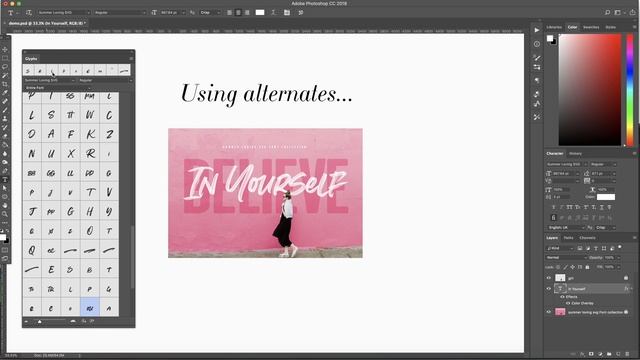Viewport: 640px width, 360px height.
Task: Add a layer mask
Action: (x=591, y=354)
